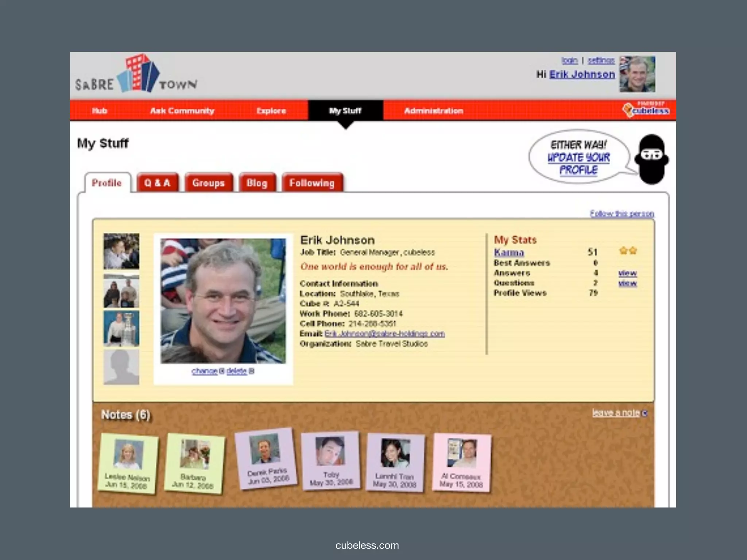Click Erik Johnson's header avatar photo

637,74
